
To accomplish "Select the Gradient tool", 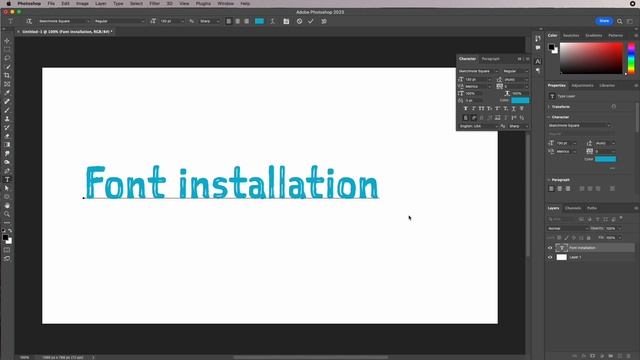I will (7, 145).
